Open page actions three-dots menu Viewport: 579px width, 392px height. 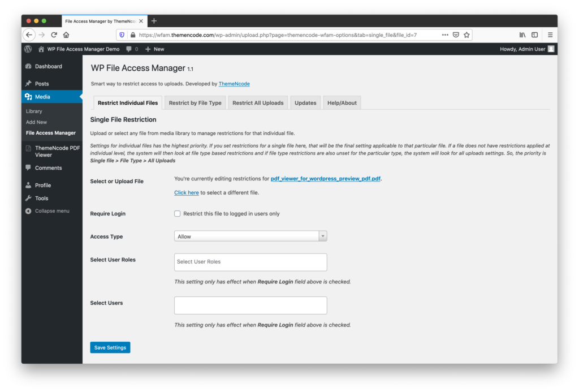pos(445,35)
